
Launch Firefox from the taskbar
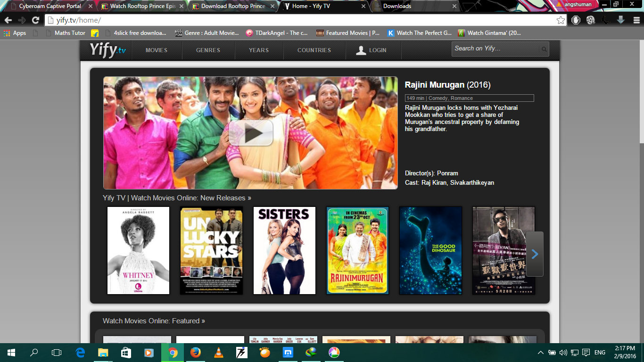(195, 352)
